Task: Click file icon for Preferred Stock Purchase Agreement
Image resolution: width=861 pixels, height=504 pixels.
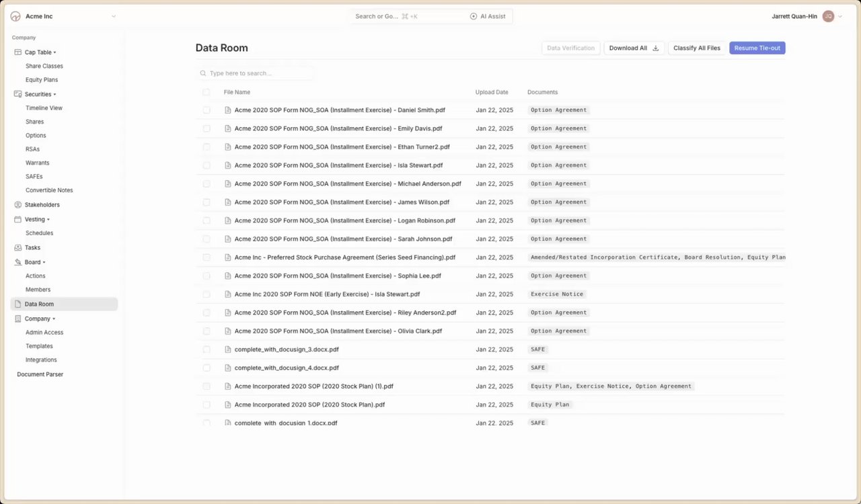Action: tap(228, 257)
